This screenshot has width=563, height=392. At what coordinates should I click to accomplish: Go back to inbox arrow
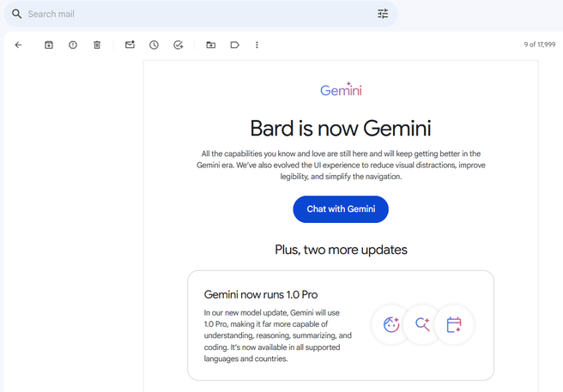tap(18, 45)
